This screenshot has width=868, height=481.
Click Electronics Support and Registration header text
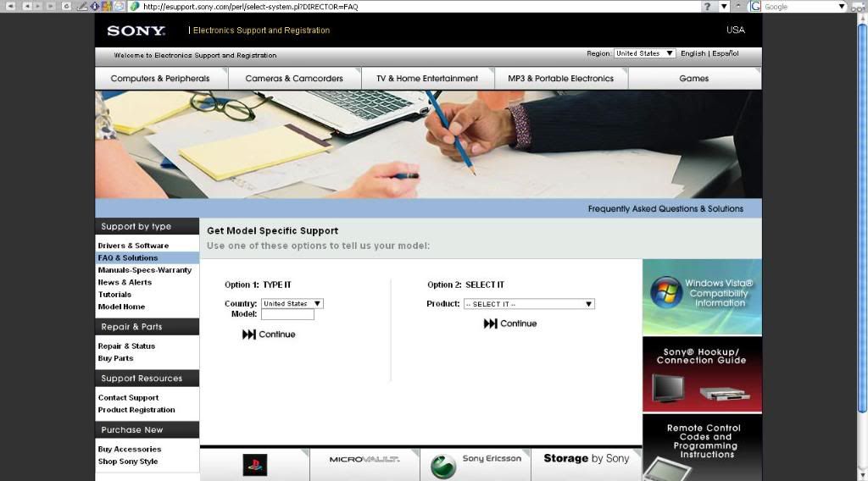(261, 30)
